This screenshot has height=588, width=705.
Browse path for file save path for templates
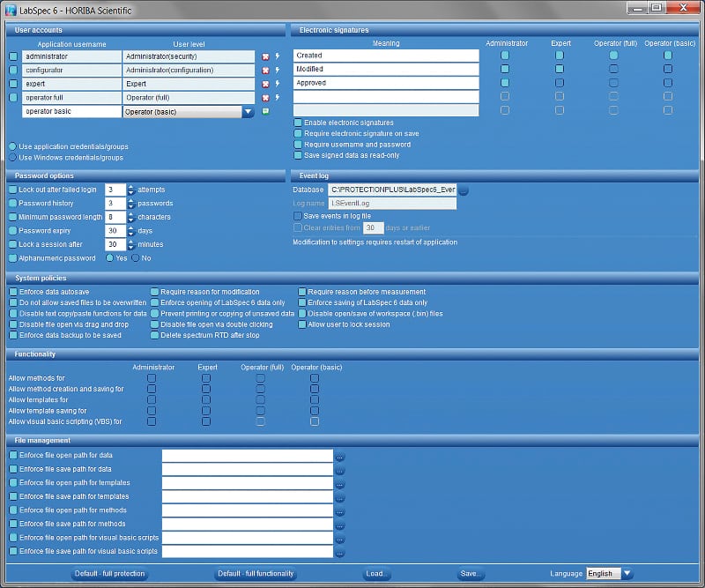point(340,498)
